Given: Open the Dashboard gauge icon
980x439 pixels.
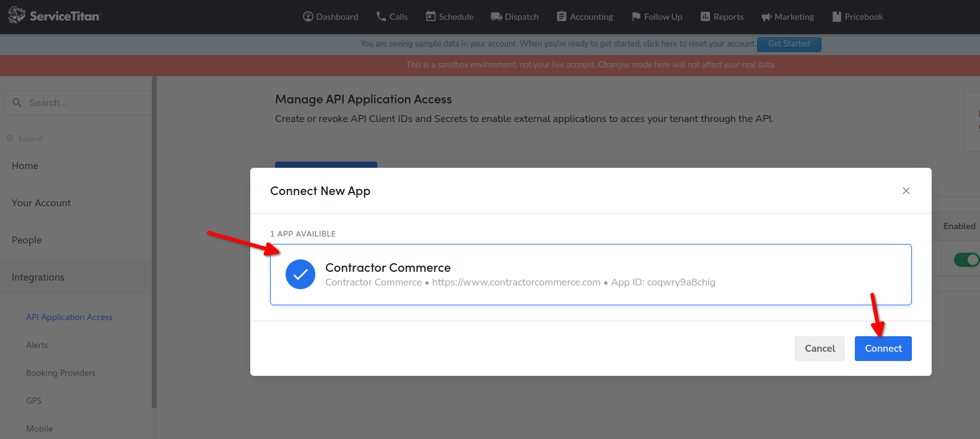Looking at the screenshot, I should click(308, 17).
